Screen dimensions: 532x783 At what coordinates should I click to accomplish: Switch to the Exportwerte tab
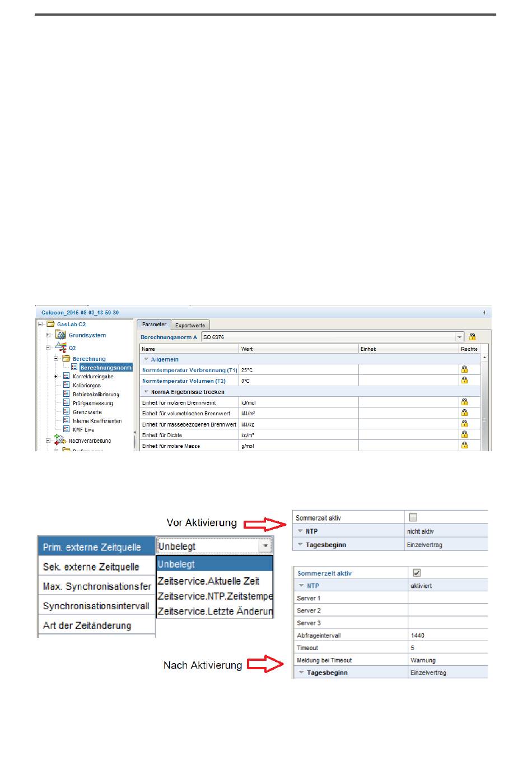[190, 325]
